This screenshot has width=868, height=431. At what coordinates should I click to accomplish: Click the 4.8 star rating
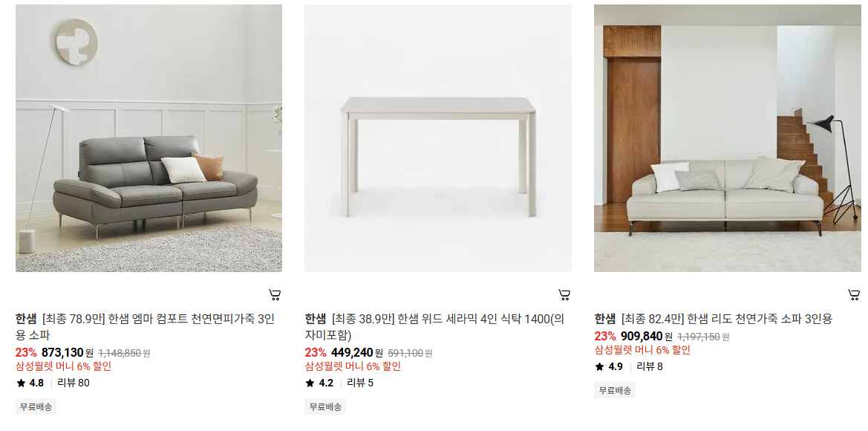click(30, 383)
